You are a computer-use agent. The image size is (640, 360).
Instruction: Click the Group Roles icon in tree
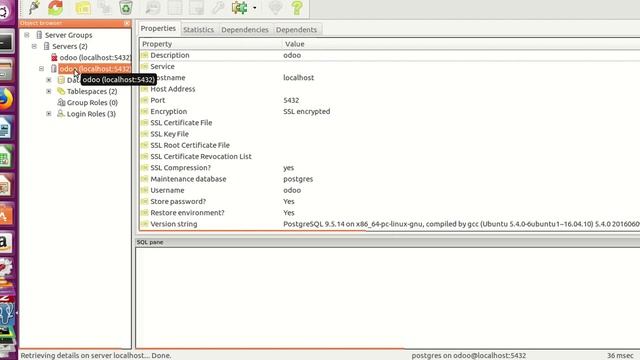(x=61, y=102)
